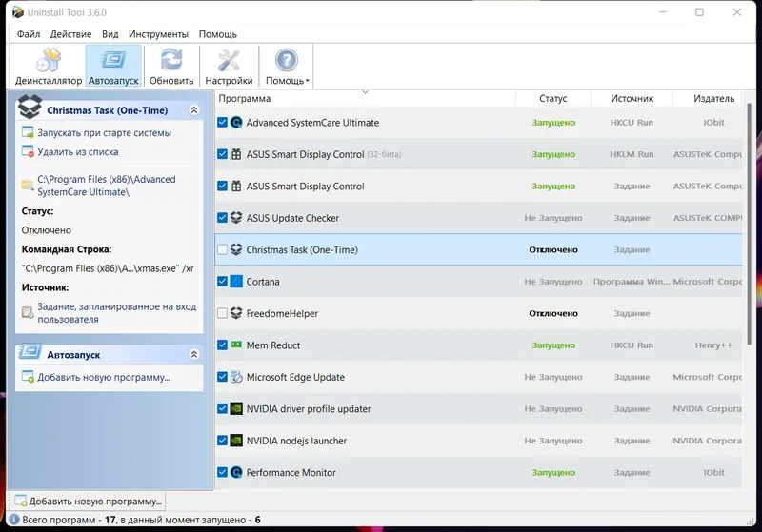Select the Автозапуск toolbar button
Screen dimensions: 762x532
pos(113,67)
